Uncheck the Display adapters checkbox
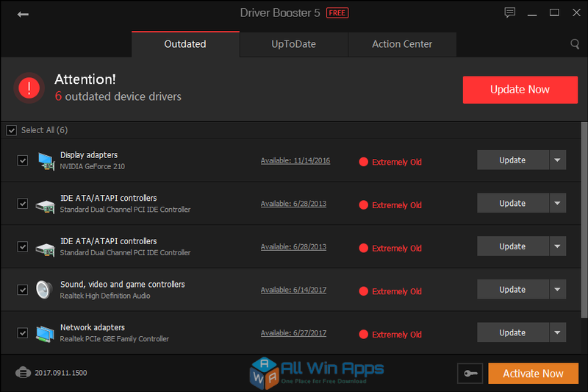 tap(23, 160)
